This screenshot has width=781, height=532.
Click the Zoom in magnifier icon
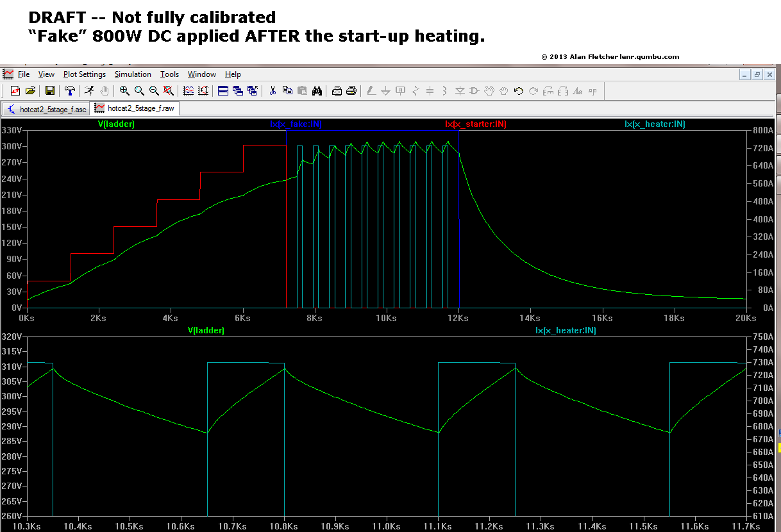tap(124, 91)
